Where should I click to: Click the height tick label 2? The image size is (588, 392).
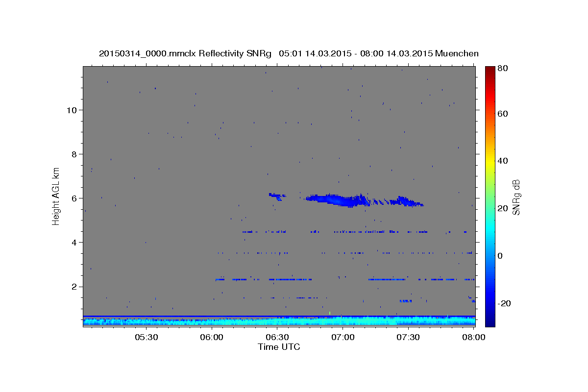pyautogui.click(x=73, y=287)
